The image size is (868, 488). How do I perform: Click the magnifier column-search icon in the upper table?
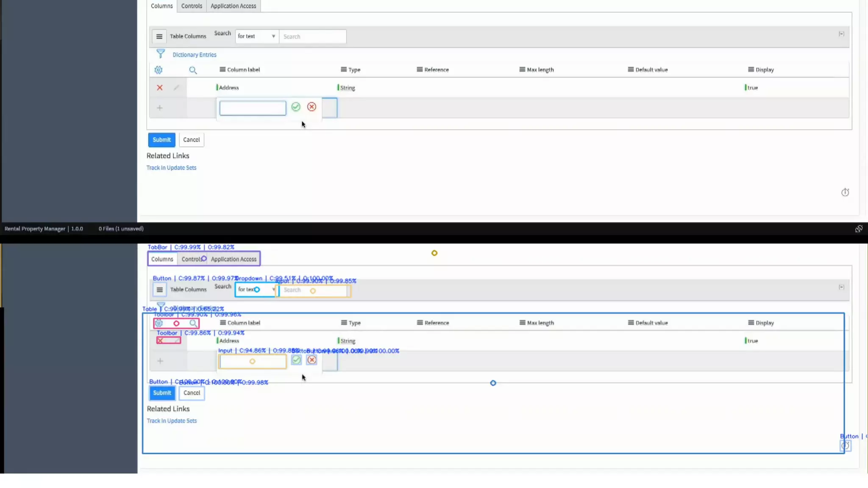pyautogui.click(x=193, y=70)
